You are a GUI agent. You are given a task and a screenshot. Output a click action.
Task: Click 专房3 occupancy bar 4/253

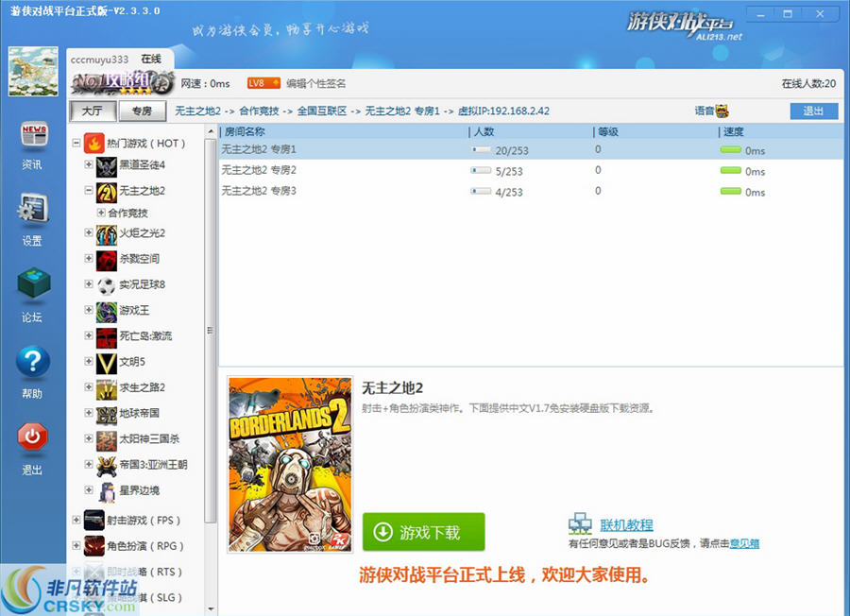[481, 190]
